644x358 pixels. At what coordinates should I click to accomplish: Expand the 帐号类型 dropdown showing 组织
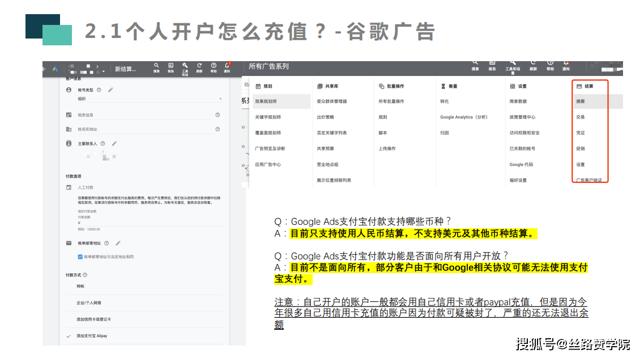coord(221,99)
